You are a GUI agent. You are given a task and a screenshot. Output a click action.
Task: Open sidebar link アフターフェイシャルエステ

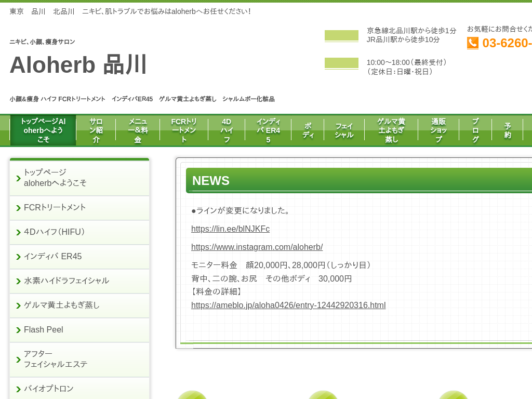pyautogui.click(x=79, y=360)
